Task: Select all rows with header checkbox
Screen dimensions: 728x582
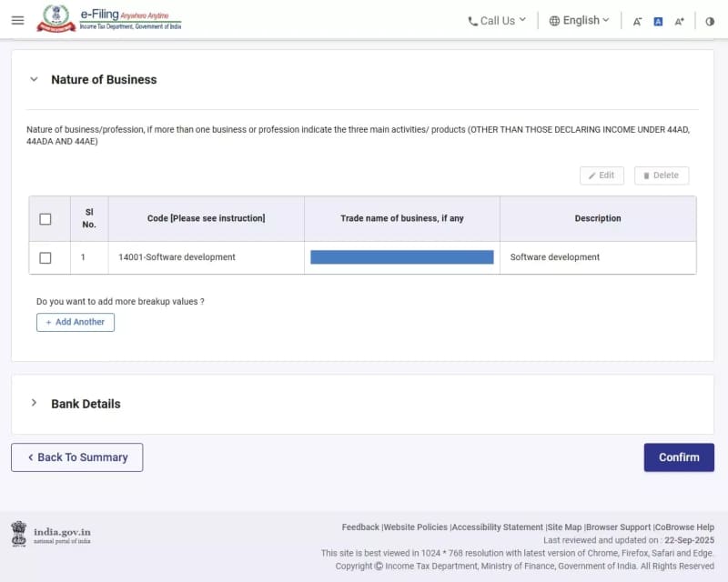Action: click(x=45, y=218)
